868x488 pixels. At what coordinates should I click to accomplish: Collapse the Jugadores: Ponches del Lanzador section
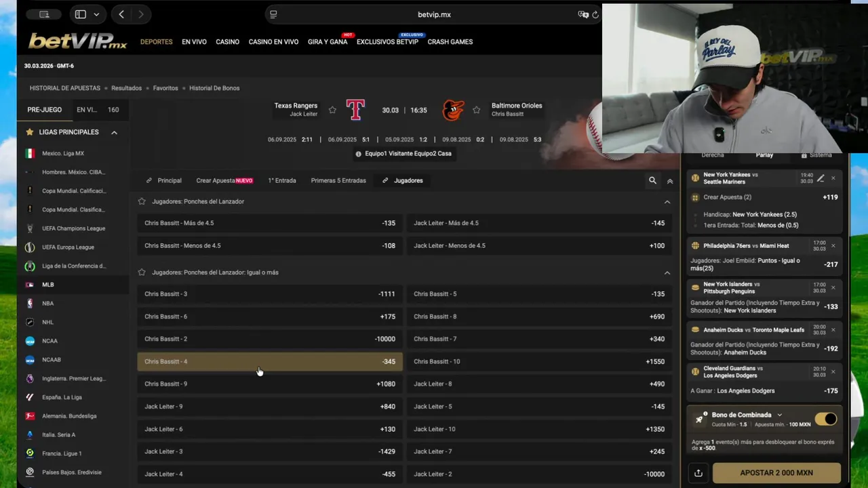click(667, 202)
